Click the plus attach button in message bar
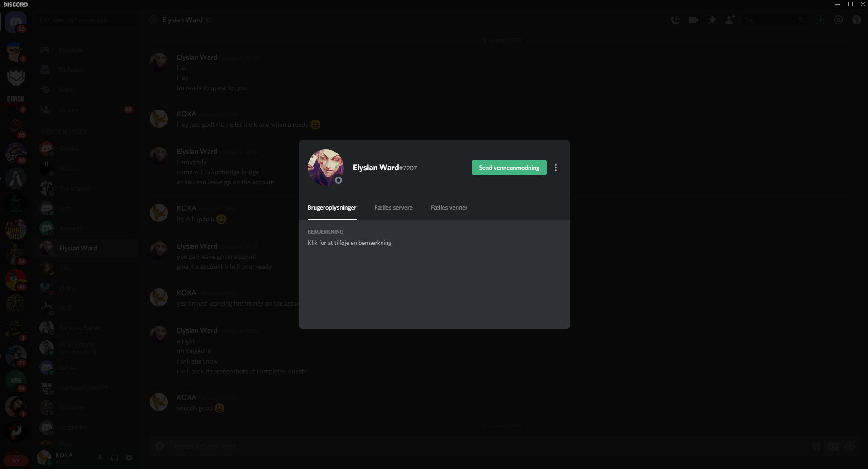868x469 pixels. tap(160, 446)
